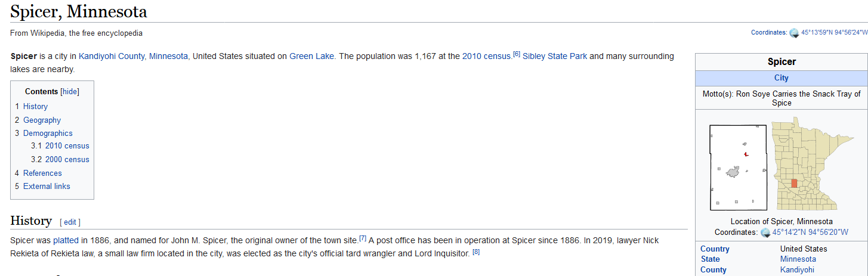Viewport: 868px width, 276px height.
Task: Click citation [6] in intro
Action: (x=517, y=54)
